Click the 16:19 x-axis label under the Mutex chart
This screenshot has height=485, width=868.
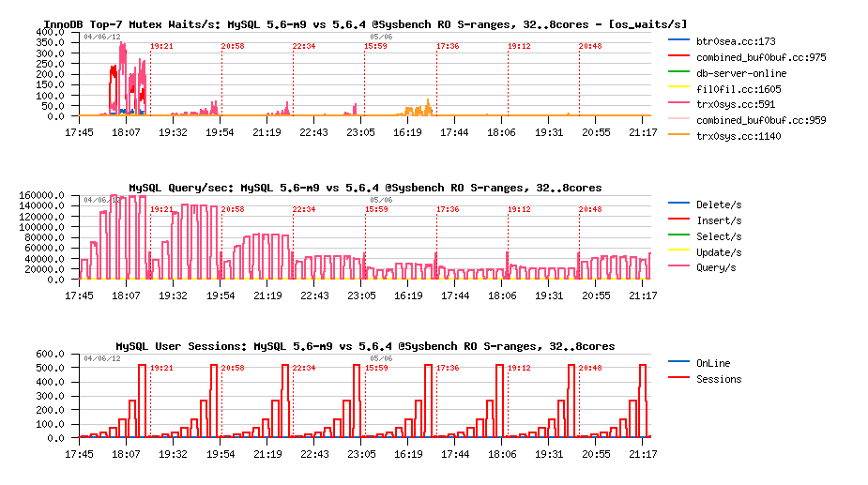407,133
